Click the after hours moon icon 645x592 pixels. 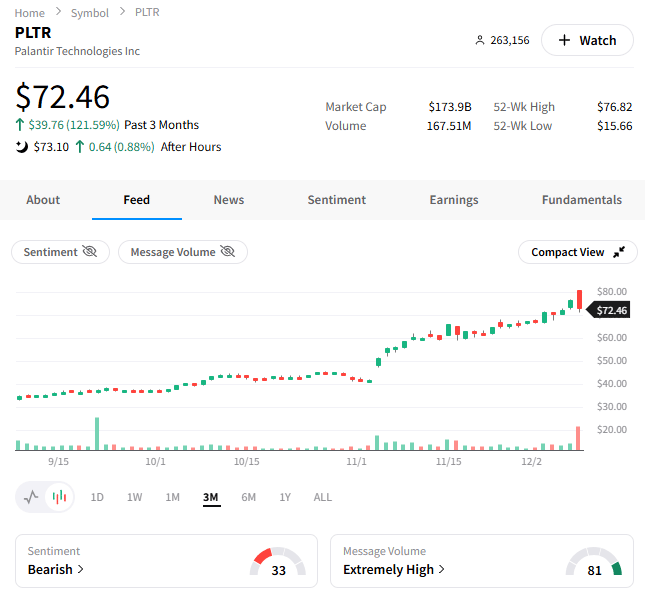(22, 147)
